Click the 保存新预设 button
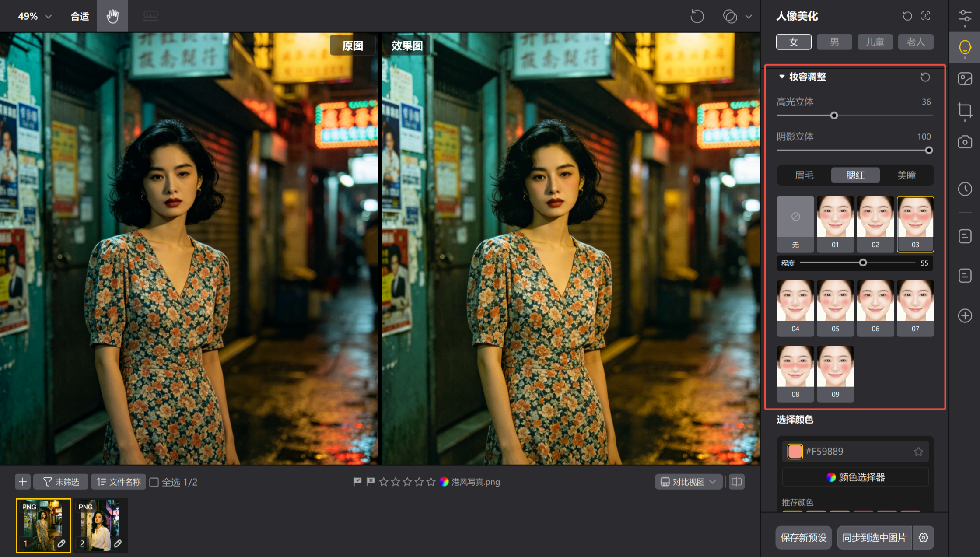The width and height of the screenshot is (980, 557). click(803, 537)
